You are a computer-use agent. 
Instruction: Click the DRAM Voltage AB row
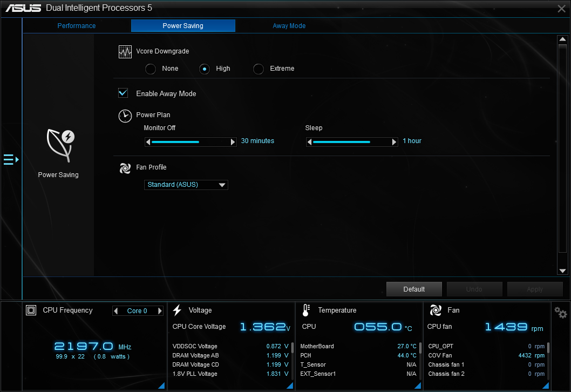tap(230, 355)
